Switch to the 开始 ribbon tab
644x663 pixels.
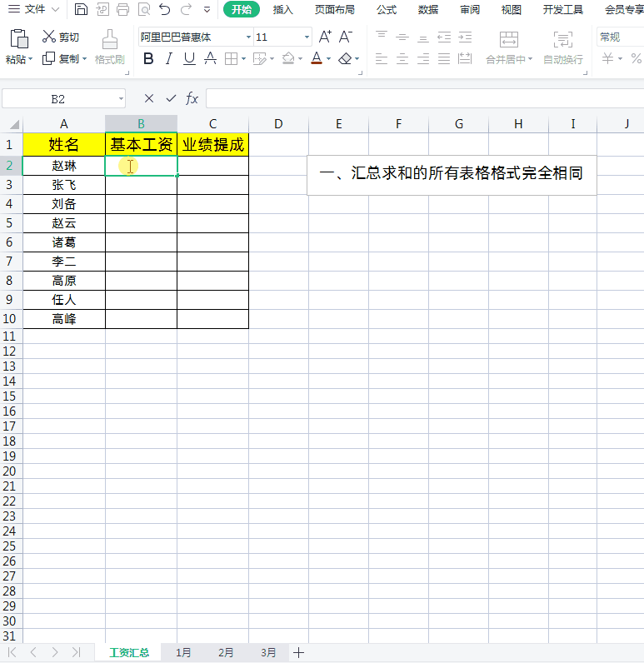tap(242, 9)
